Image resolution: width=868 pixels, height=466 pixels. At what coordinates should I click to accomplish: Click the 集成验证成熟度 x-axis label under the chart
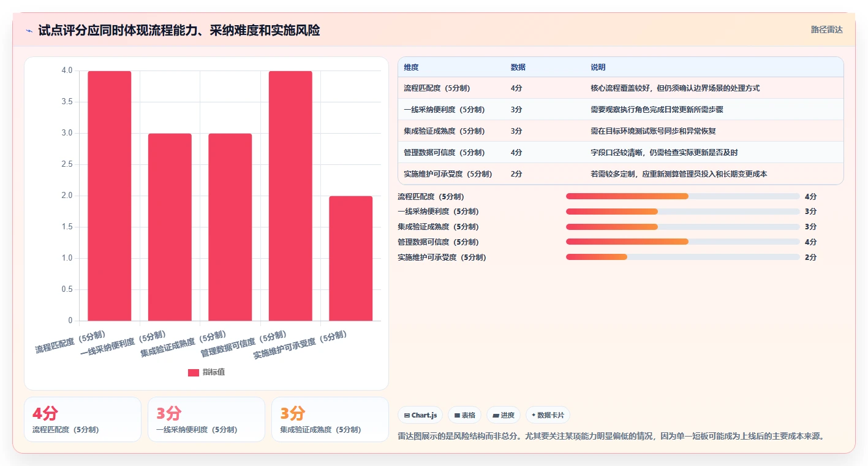point(184,344)
